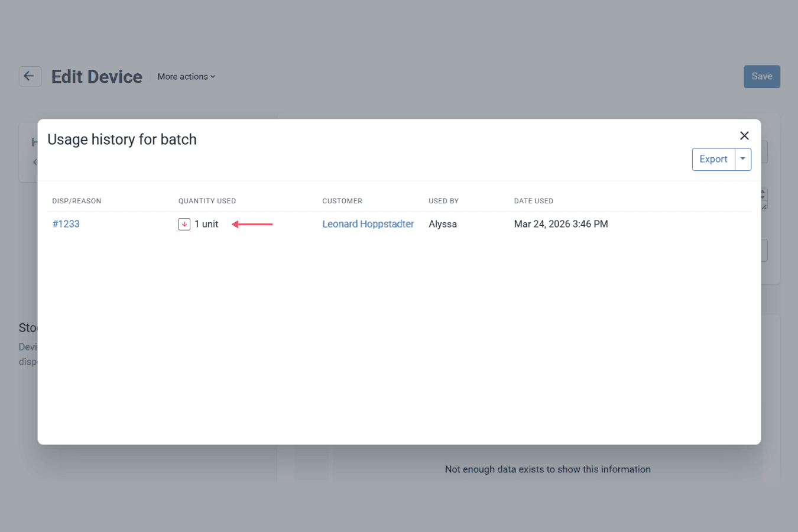Select the CUSTOMER column header

[342, 201]
